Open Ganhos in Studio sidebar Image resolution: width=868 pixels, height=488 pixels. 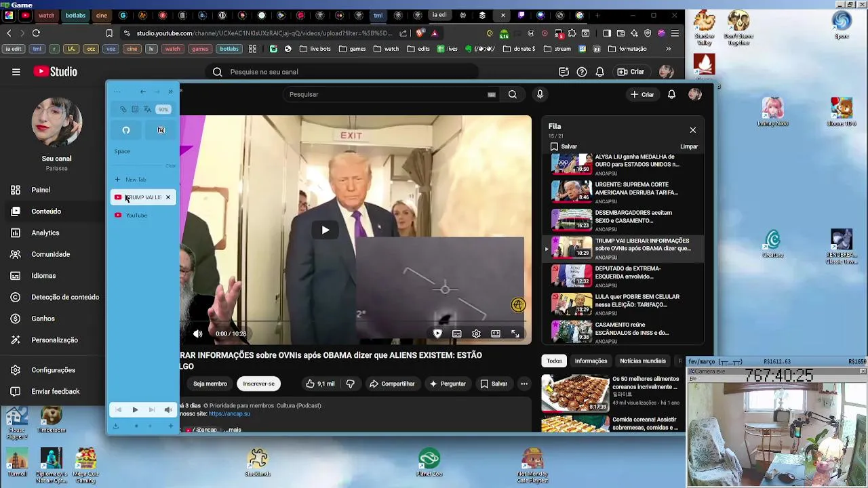[53, 319]
